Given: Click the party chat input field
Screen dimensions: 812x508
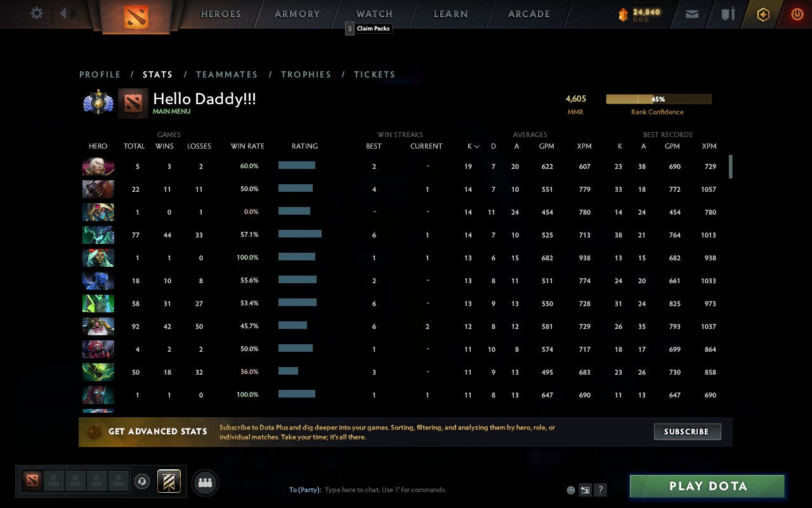Looking at the screenshot, I should tap(412, 490).
